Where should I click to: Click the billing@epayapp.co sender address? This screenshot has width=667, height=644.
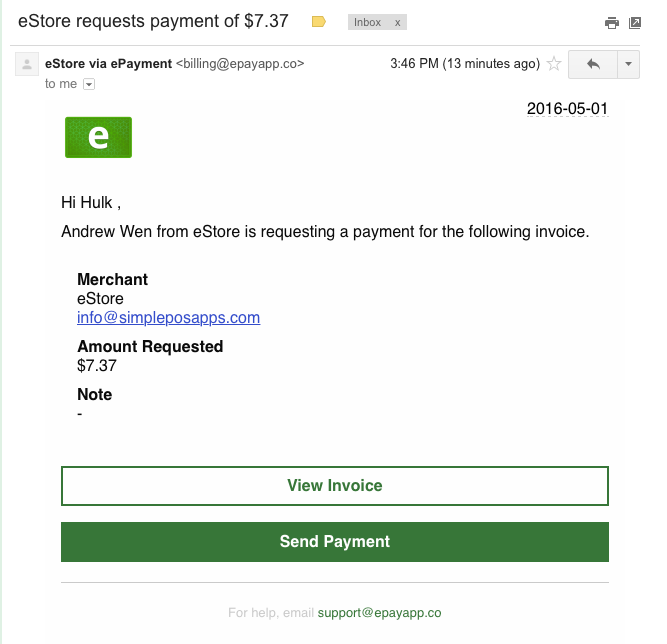tap(240, 64)
